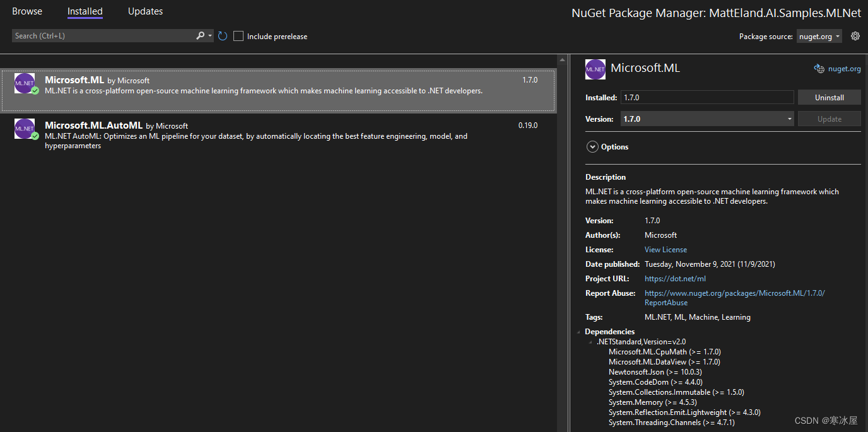This screenshot has width=868, height=432.
Task: Click the Author(s) value Microsoft
Action: tap(660, 235)
